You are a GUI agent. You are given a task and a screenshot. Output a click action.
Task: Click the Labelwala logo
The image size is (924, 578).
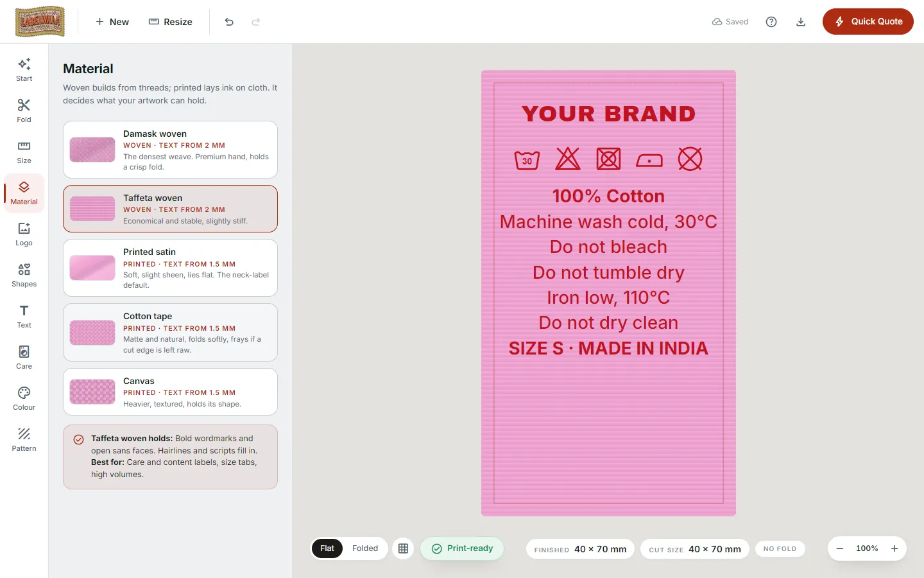pos(40,22)
